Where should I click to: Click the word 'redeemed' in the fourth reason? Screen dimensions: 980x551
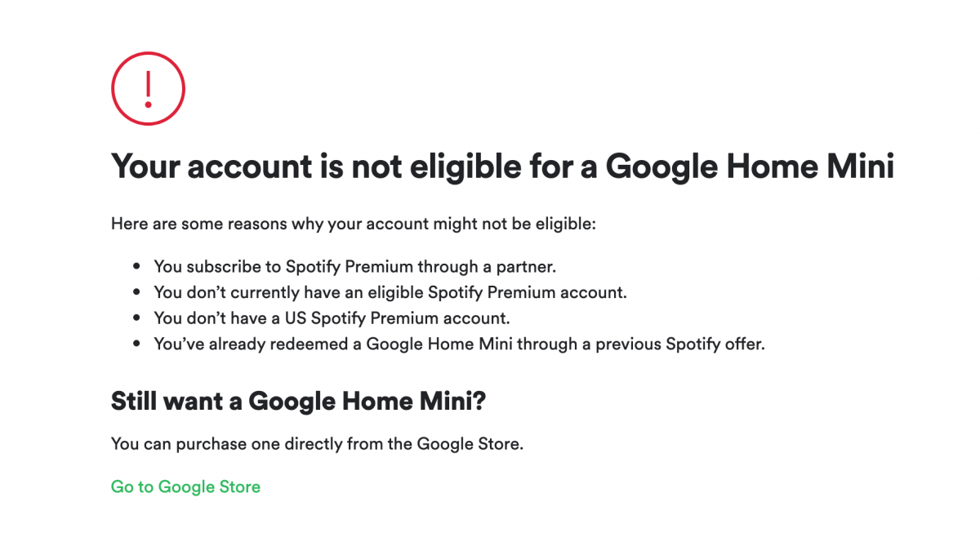(311, 344)
